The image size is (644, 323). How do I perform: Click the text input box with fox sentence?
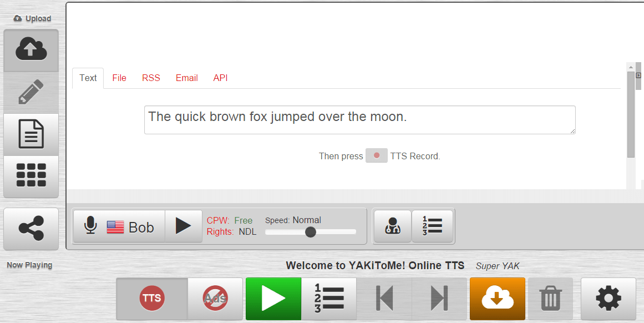click(x=359, y=120)
